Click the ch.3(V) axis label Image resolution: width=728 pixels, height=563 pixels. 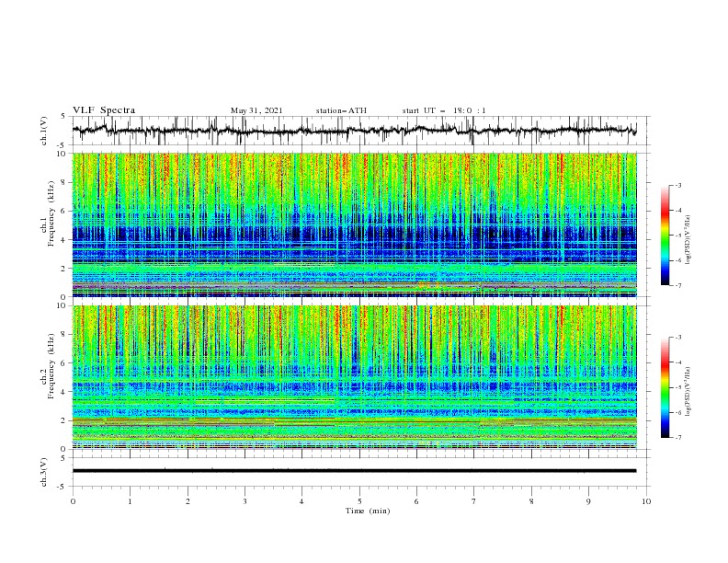(44, 472)
